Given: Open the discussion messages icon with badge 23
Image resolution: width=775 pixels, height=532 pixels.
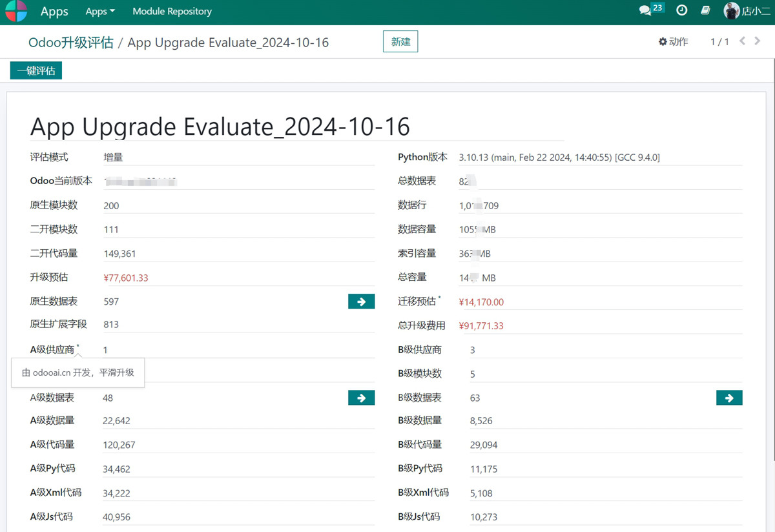Looking at the screenshot, I should [651, 10].
